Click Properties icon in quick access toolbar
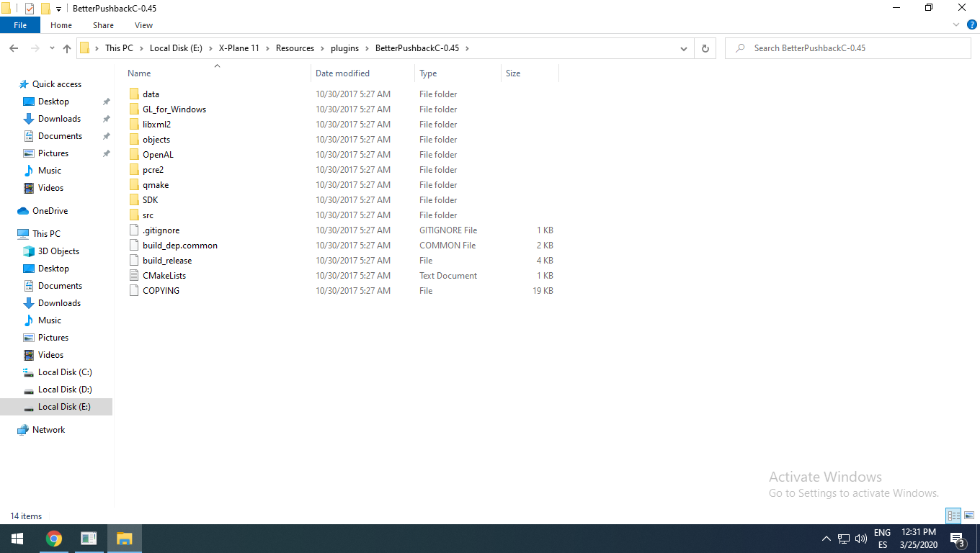980x553 pixels. [30, 9]
